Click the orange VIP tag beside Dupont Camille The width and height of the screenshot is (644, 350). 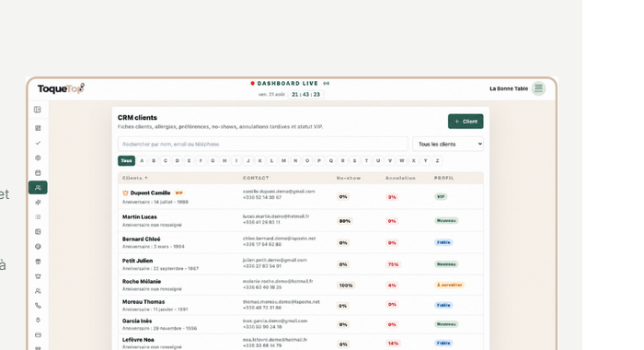178,192
